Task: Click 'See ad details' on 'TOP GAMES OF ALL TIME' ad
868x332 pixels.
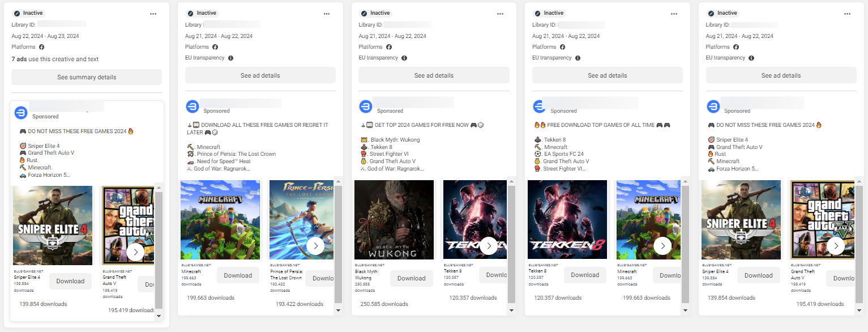Action: pyautogui.click(x=608, y=75)
